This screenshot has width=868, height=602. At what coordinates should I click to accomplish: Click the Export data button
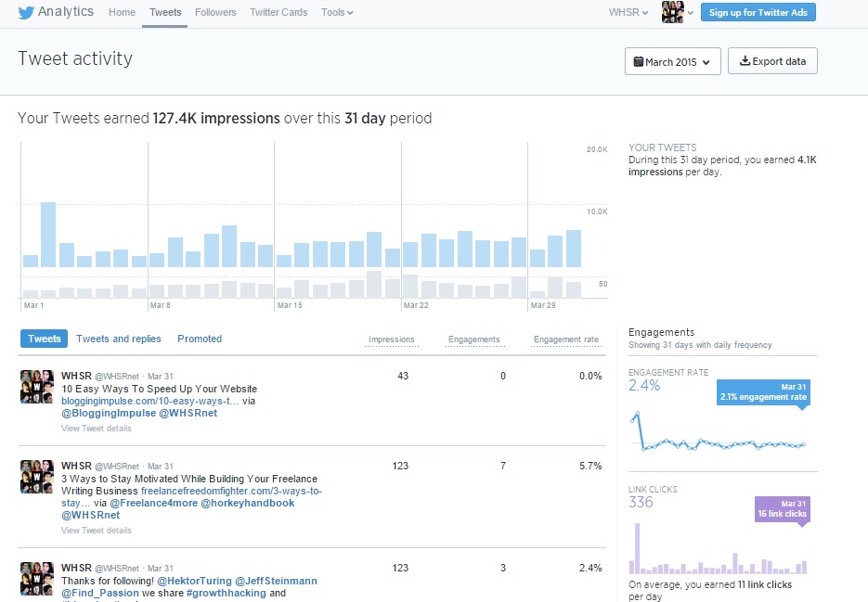[x=772, y=62]
